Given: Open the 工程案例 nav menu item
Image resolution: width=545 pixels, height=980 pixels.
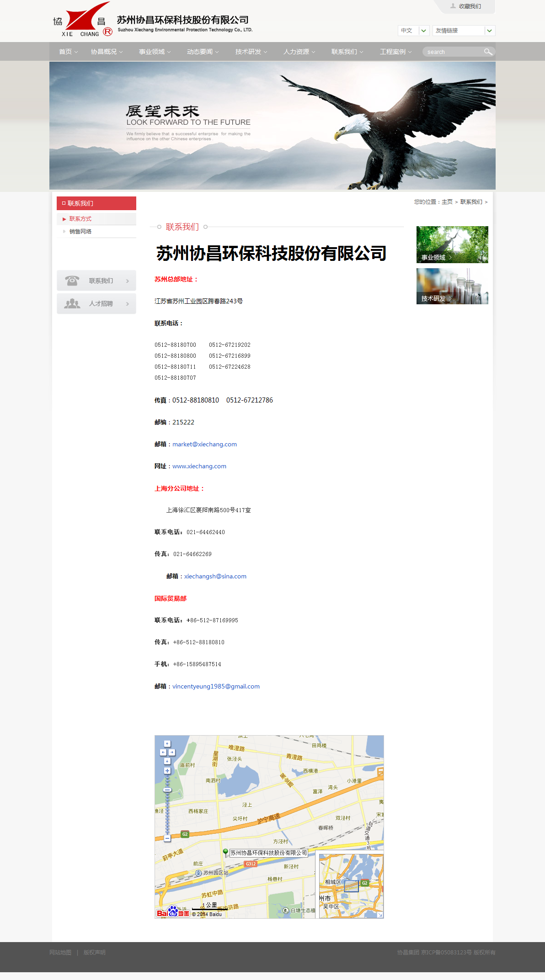Looking at the screenshot, I should pos(395,52).
